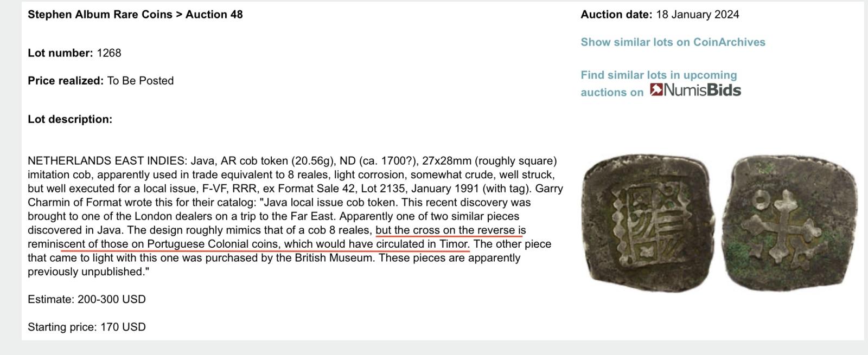Screen dimensions: 868x355
Task: Click the Stephen Album Rare Coins breadcrumb
Action: 100,15
